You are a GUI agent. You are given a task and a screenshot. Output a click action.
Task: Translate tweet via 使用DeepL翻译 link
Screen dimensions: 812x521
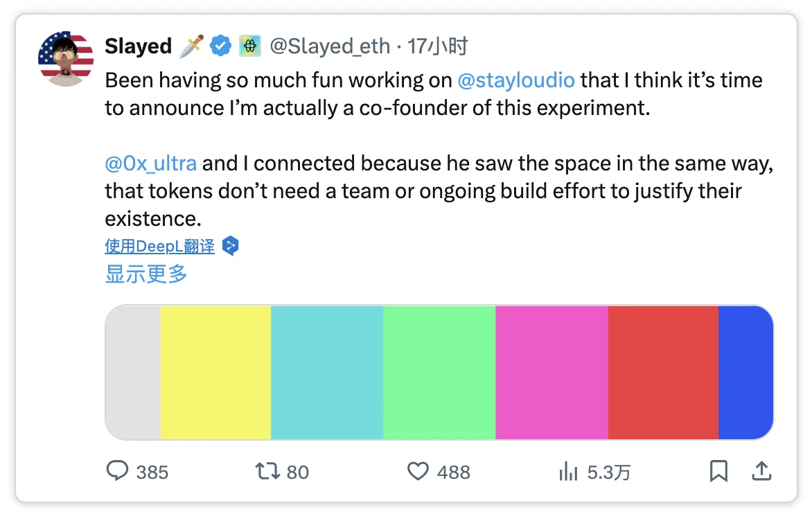coord(160,246)
